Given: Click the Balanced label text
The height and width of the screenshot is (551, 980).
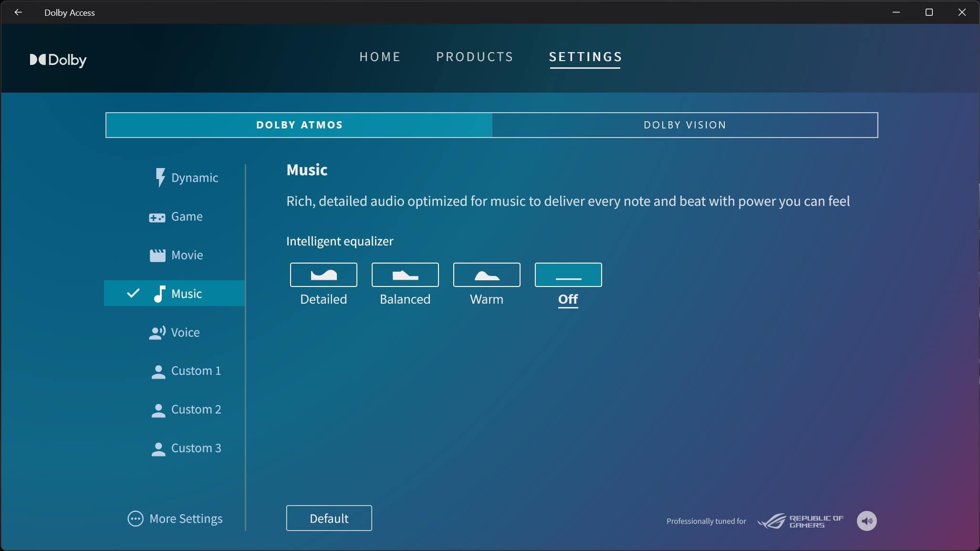Looking at the screenshot, I should 405,299.
